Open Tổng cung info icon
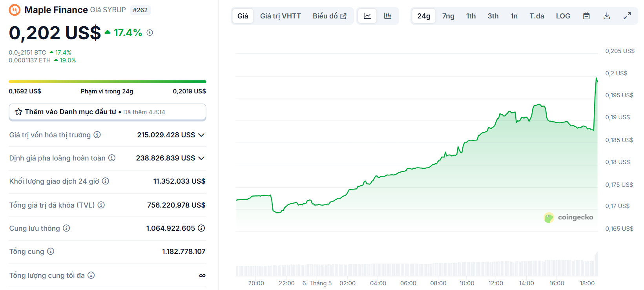 tap(51, 251)
